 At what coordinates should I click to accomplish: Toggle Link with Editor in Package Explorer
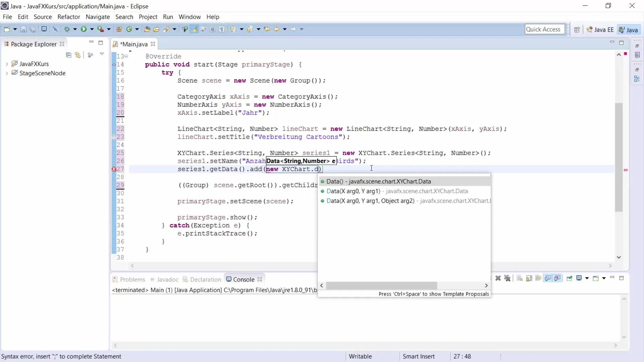coord(78,55)
